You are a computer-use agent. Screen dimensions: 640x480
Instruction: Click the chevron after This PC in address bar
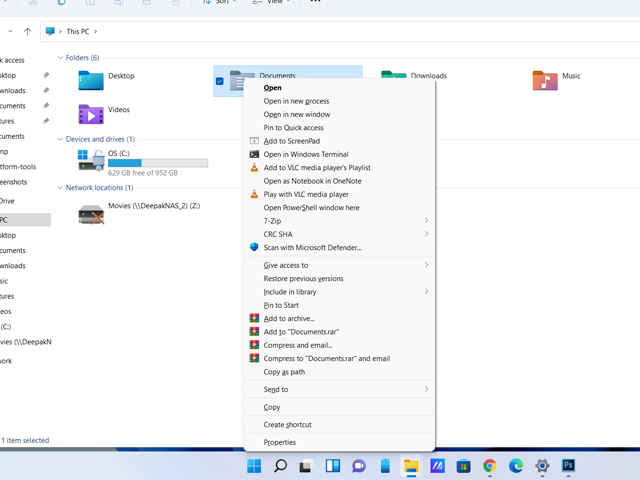pos(96,31)
